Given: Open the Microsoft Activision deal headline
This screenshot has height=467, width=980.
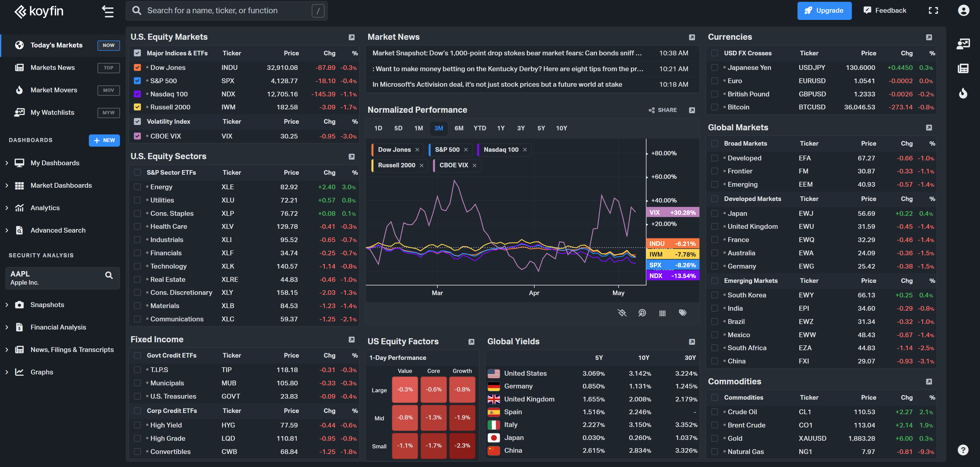Looking at the screenshot, I should (x=497, y=84).
